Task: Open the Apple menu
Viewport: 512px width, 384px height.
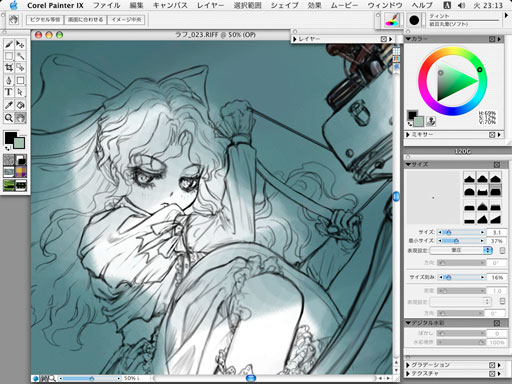Action: tap(13, 5)
